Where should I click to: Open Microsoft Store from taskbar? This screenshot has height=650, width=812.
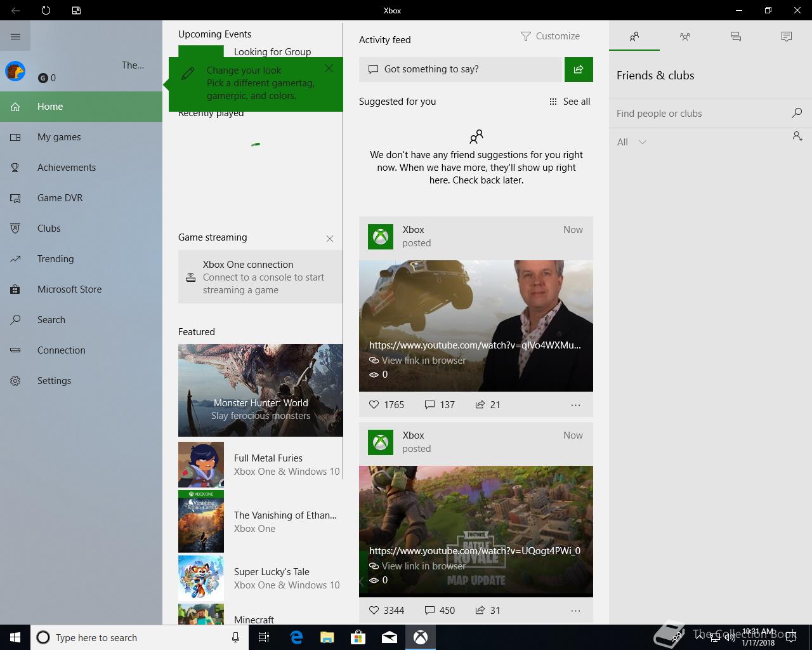(358, 637)
